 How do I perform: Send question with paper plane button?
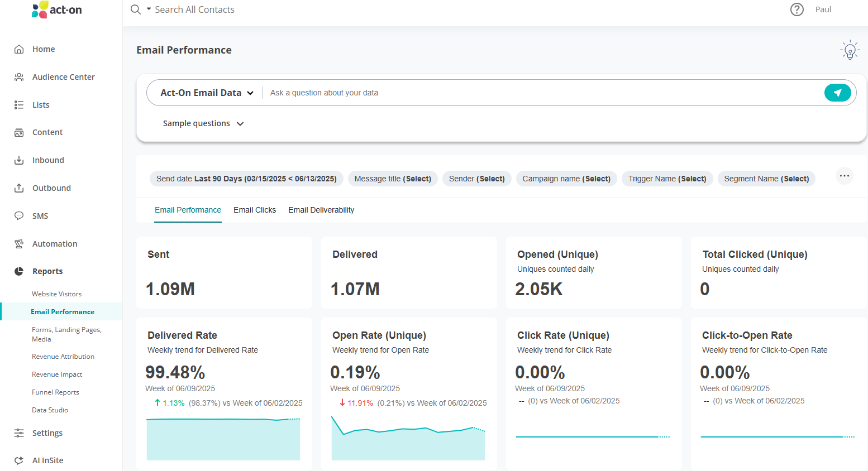click(838, 93)
